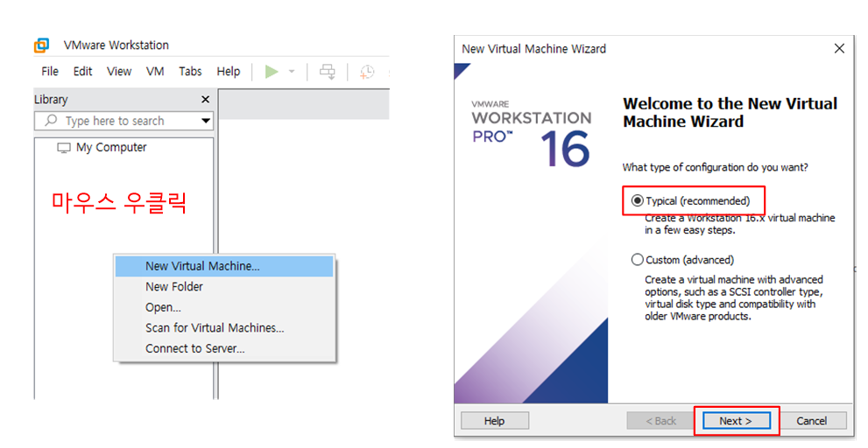
Task: Click the Back button in wizard
Action: click(661, 421)
